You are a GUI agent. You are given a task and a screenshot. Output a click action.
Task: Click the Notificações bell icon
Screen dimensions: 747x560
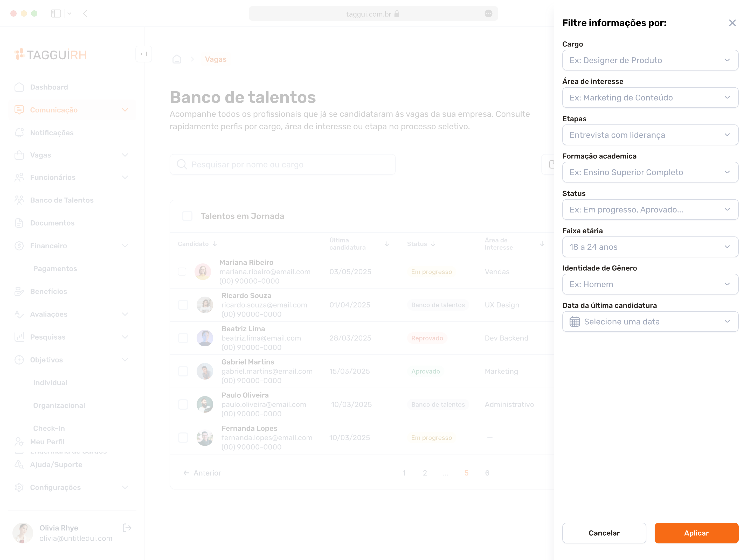coord(19,133)
